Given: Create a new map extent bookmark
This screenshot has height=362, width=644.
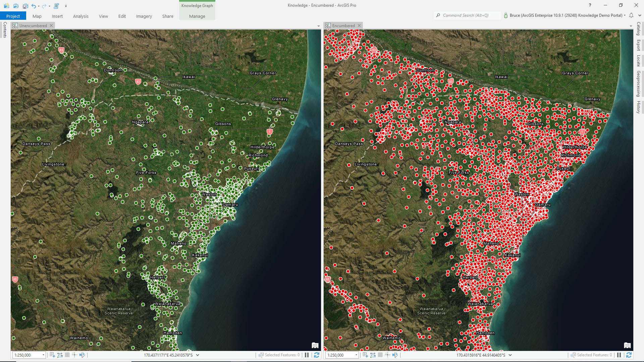Looking at the screenshot, I should [x=52, y=355].
